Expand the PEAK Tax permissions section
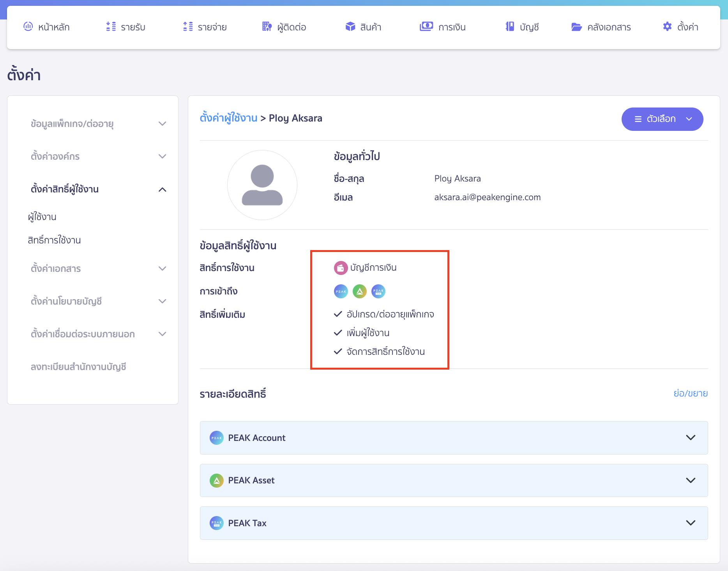728x571 pixels. click(690, 523)
